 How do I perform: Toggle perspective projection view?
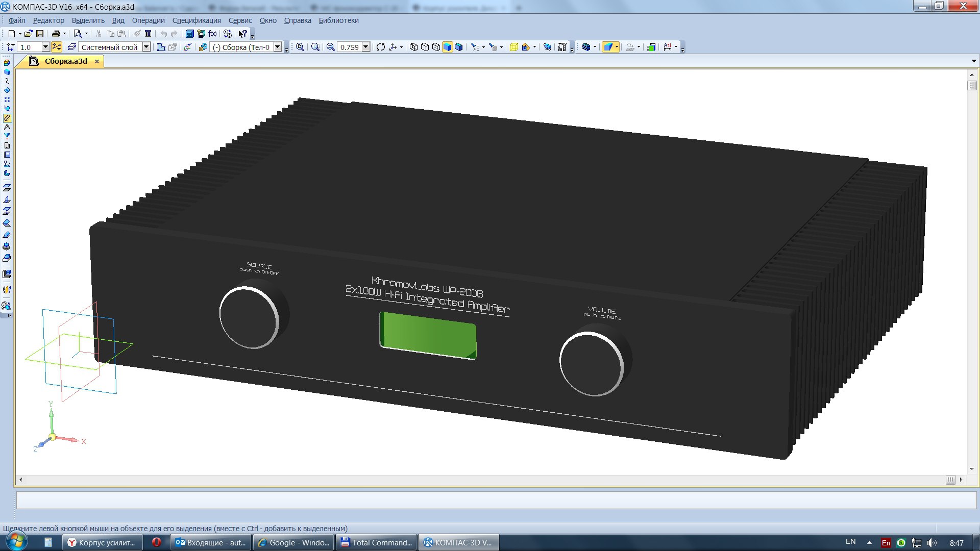click(x=513, y=47)
